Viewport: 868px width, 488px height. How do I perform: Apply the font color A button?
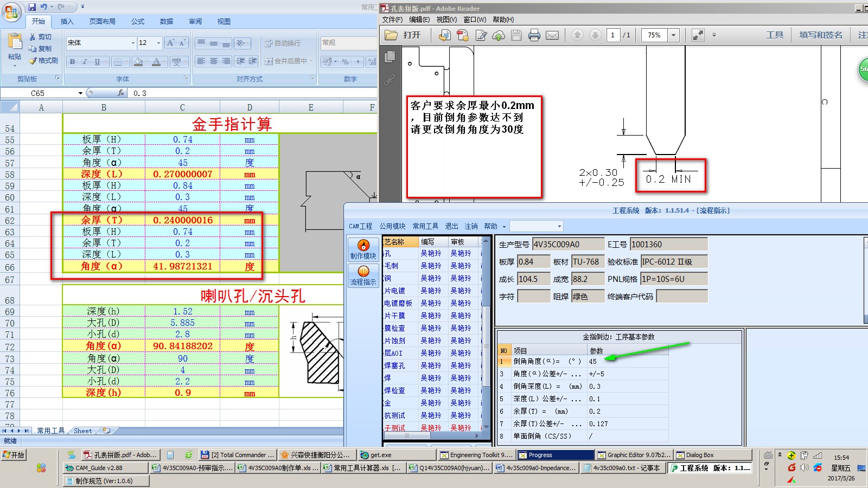pos(156,62)
